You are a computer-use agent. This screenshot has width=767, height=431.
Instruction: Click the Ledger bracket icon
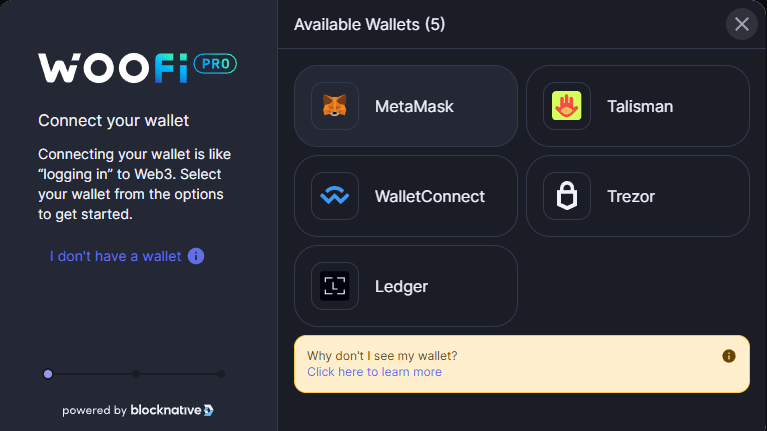tap(335, 286)
